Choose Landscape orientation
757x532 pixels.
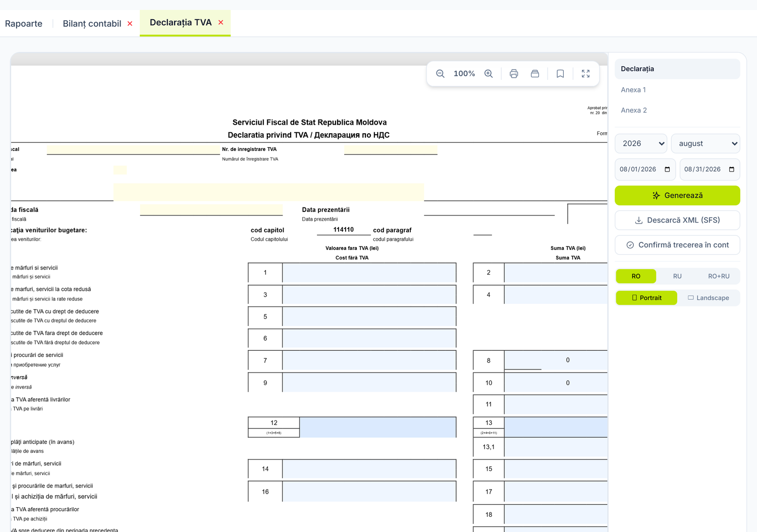click(708, 298)
